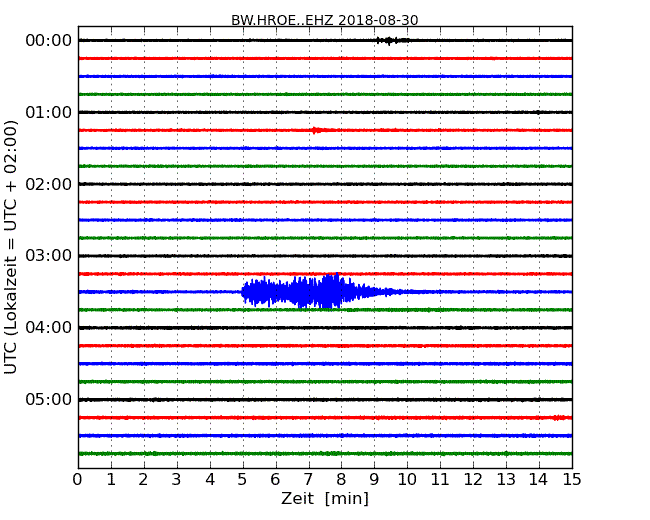Click the UTC Lokalzeit vertical axis label
Viewport: 650px width, 520px height.
coord(10,247)
